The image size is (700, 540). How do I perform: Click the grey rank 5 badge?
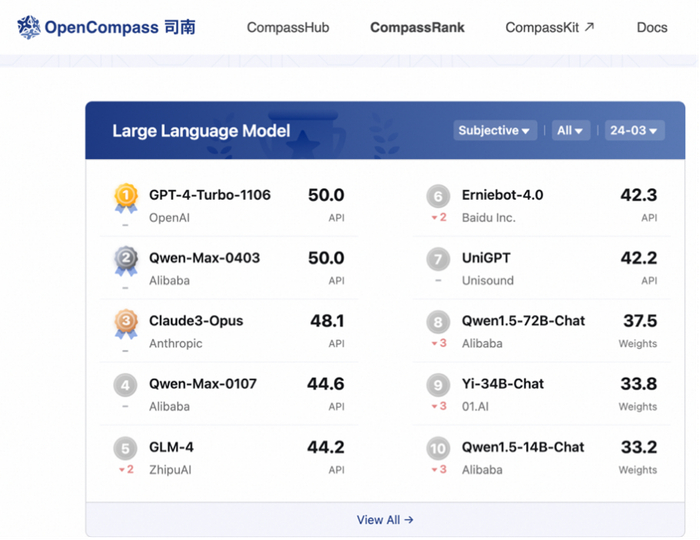click(125, 449)
